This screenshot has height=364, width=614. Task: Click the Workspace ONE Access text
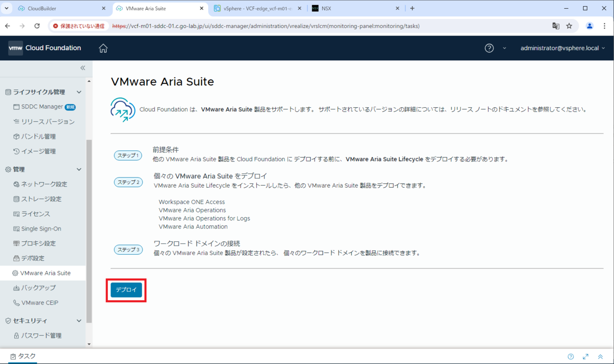(192, 202)
